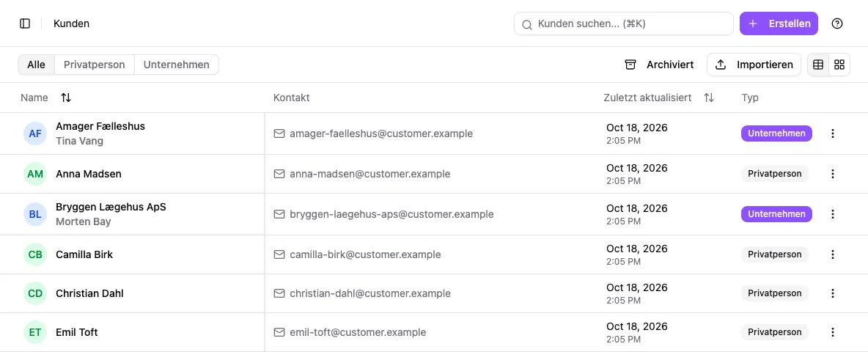Open row menu for Emil Toft
The image size is (868, 352).
[833, 332]
